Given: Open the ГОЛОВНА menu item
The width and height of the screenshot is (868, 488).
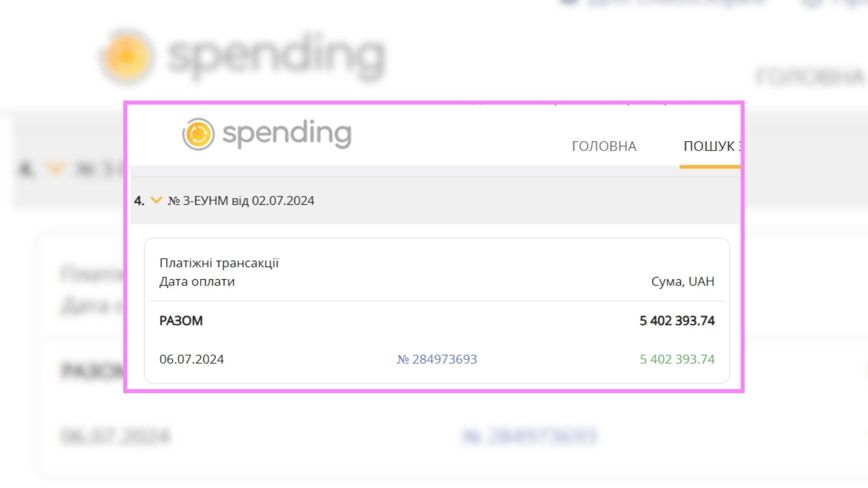Looking at the screenshot, I should pos(604,146).
